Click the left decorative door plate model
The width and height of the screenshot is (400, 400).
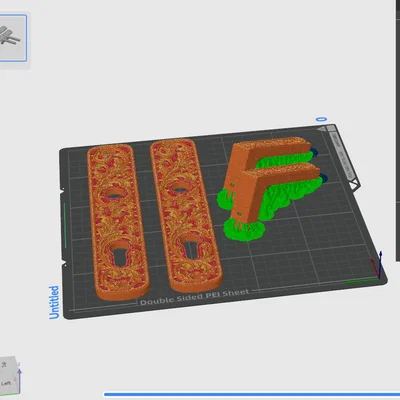117,222
